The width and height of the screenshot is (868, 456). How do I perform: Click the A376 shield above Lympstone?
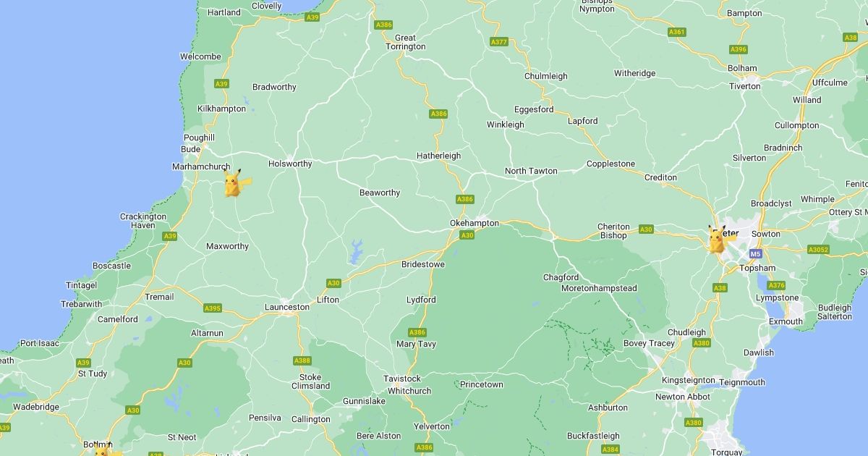777,285
